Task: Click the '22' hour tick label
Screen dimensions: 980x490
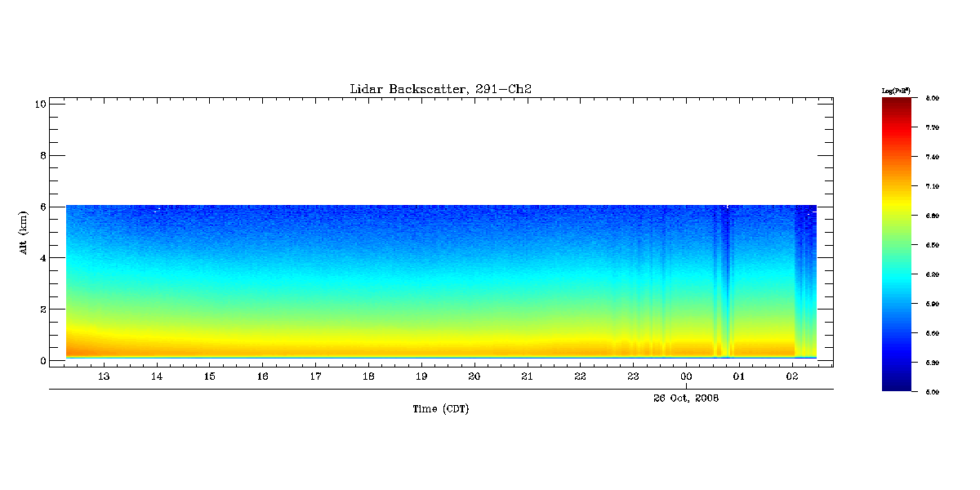Action: pyautogui.click(x=580, y=376)
